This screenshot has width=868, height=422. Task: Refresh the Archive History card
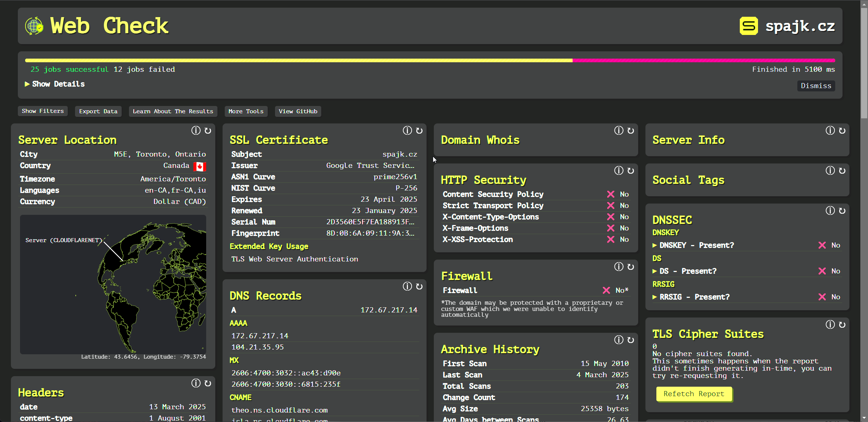pos(631,340)
